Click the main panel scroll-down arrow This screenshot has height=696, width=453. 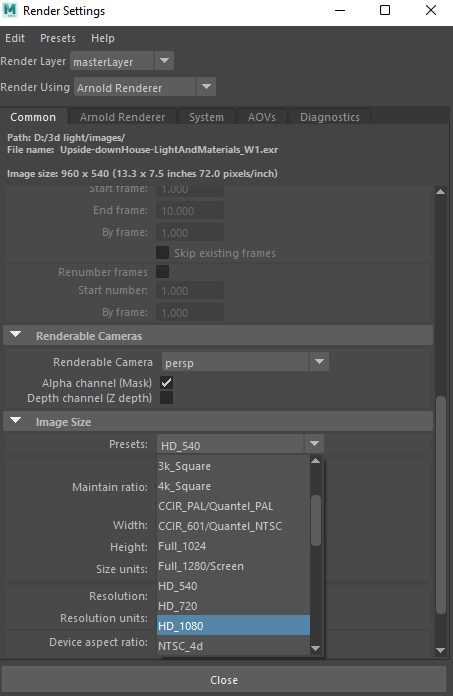440,650
